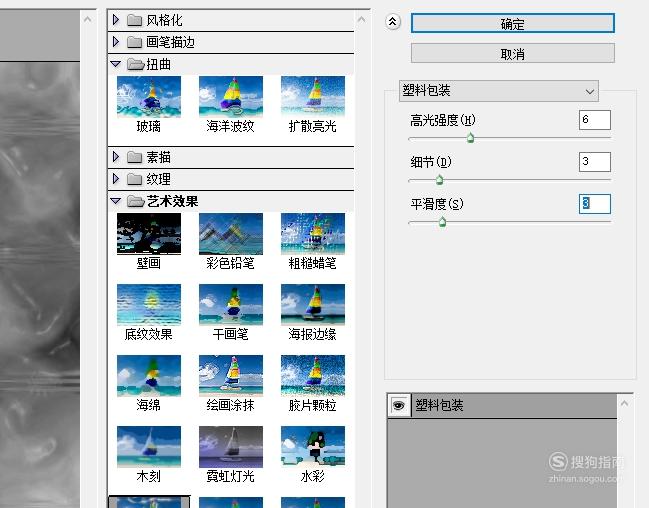
Task: Expand the 素描 category triangle
Action: 116,156
